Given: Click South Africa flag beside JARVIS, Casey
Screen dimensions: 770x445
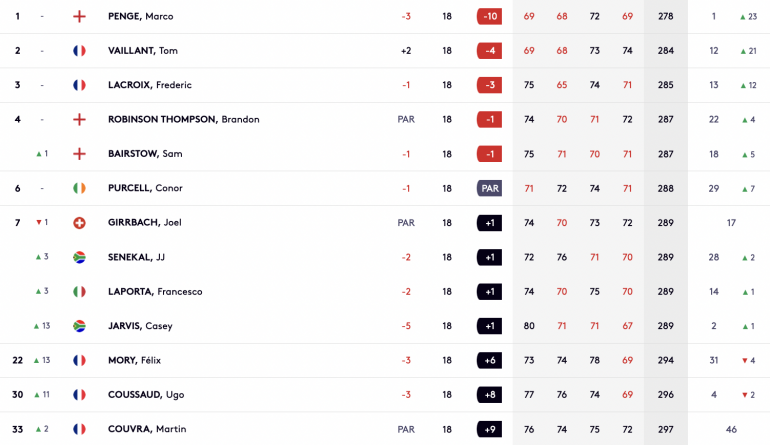Looking at the screenshot, I should pos(79,326).
